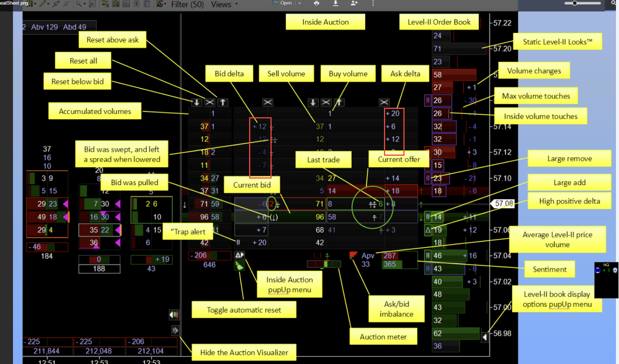Viewport: 619px width, 364px height.
Task: Click the search magnifier in the top-right corner
Action: click(613, 3)
